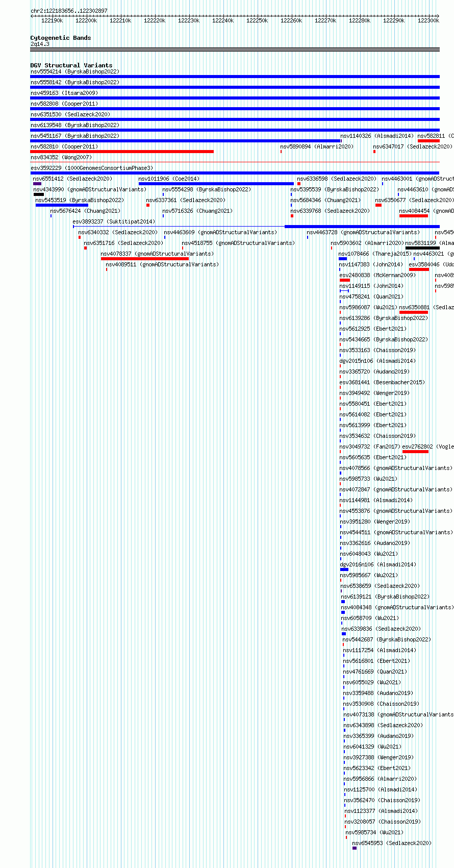Open nsv4463609 gnomAD variant label
The width and height of the screenshot is (454, 868).
221,233
